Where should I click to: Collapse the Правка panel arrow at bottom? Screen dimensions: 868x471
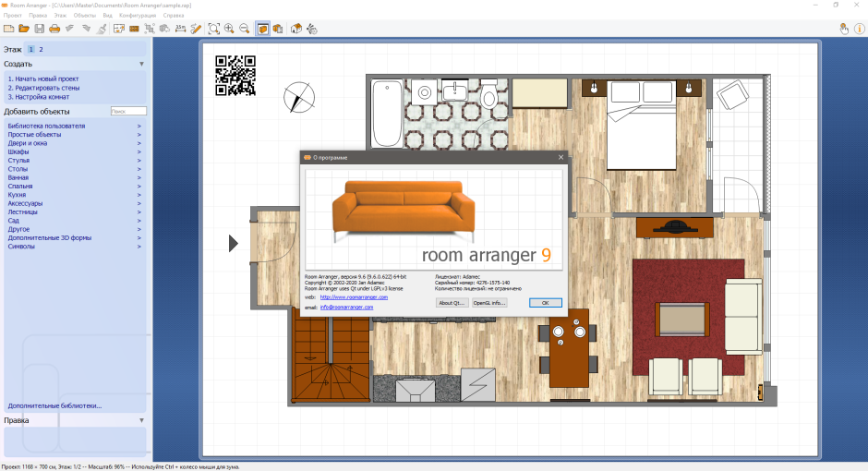click(x=141, y=420)
